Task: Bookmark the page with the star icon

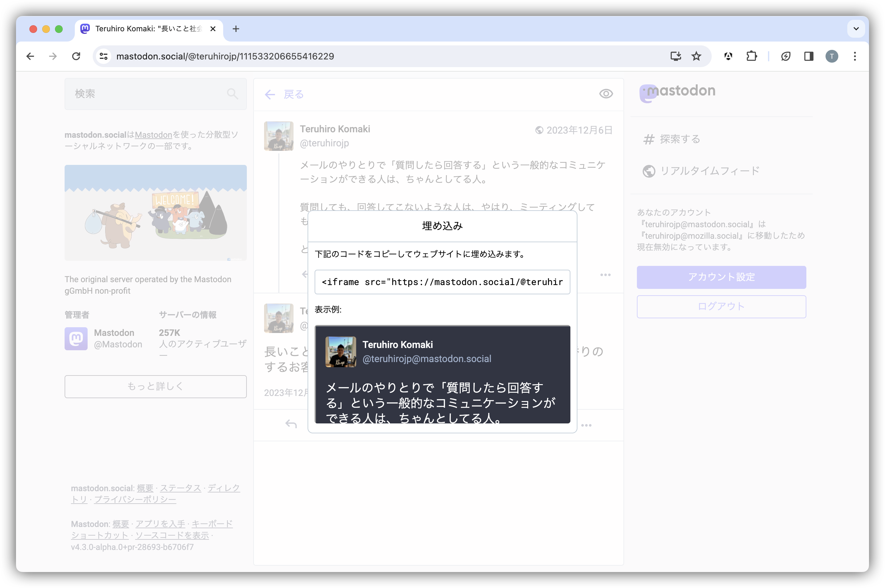Action: pos(696,56)
